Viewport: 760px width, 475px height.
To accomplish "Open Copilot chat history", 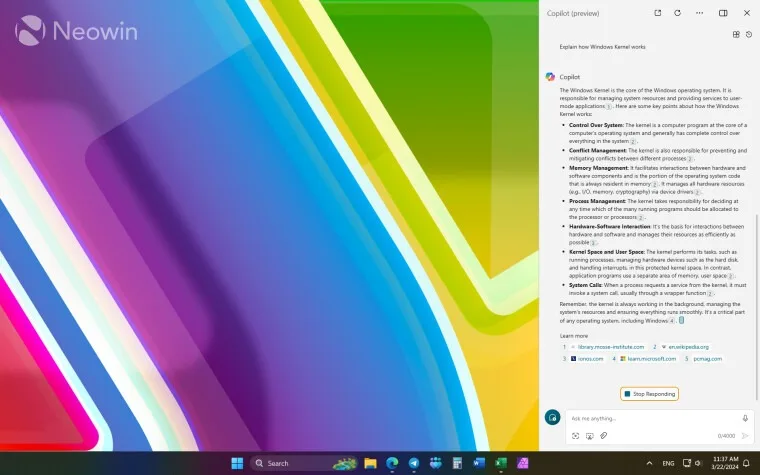I will coord(749,34).
